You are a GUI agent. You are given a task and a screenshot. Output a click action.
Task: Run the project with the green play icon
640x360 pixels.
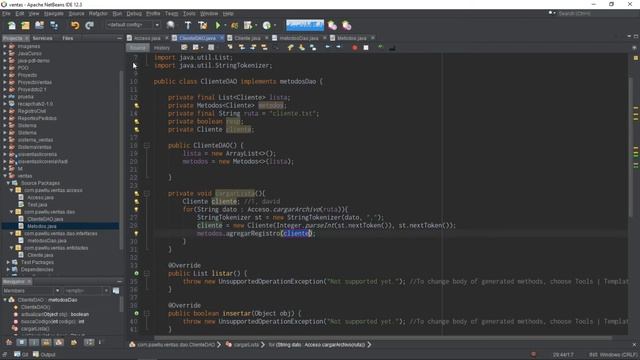[218, 25]
